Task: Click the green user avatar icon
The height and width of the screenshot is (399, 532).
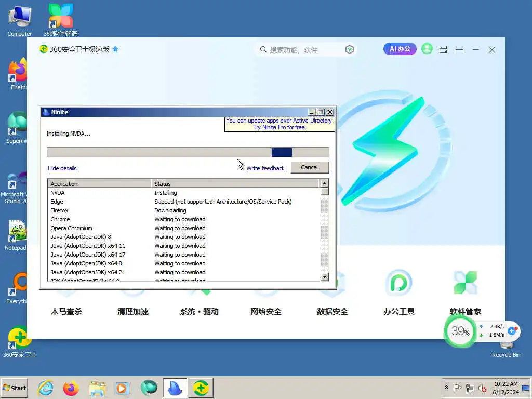Action: (x=427, y=49)
